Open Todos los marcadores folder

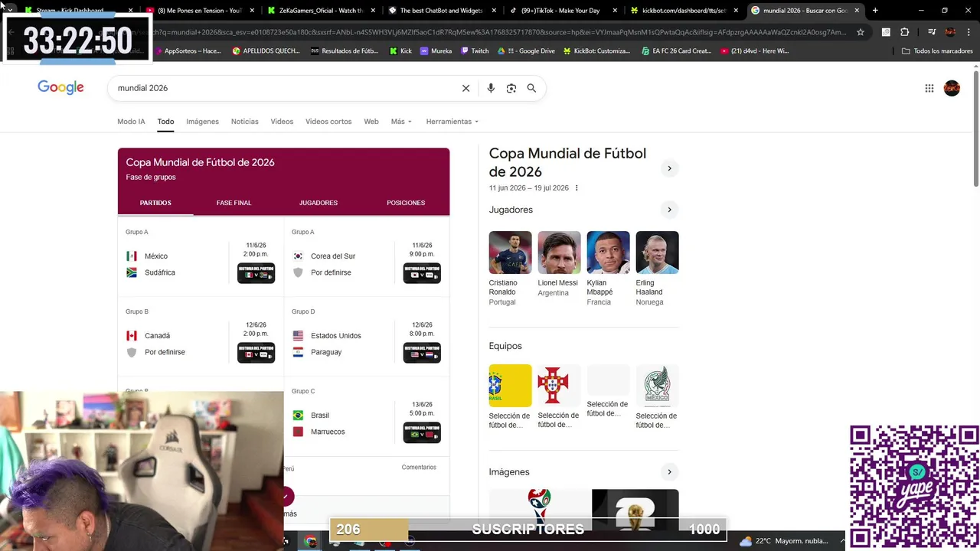pos(937,51)
